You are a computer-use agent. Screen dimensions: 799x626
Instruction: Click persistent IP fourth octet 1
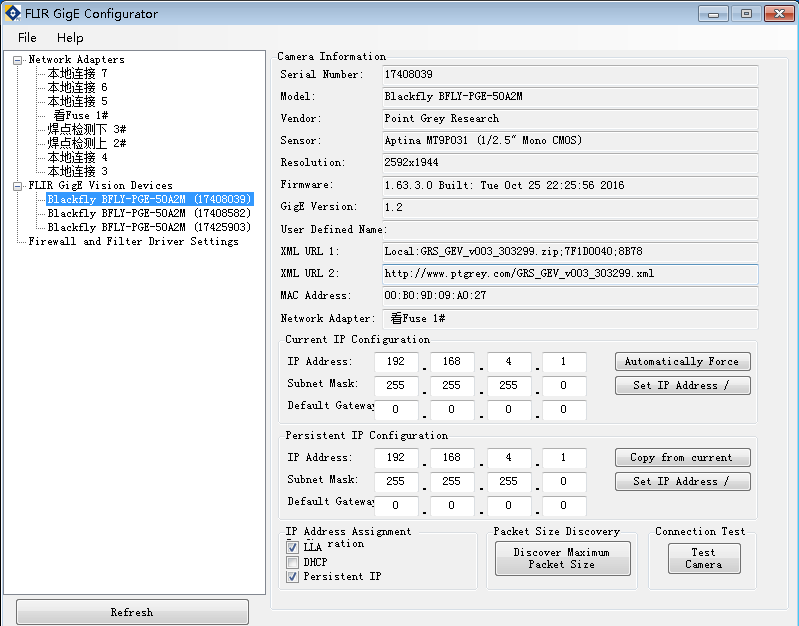coord(564,458)
